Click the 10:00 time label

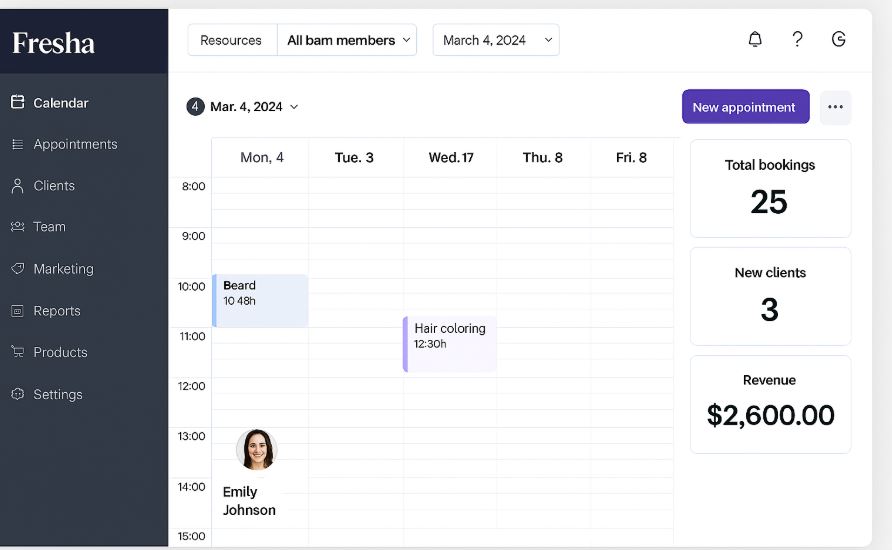click(191, 287)
